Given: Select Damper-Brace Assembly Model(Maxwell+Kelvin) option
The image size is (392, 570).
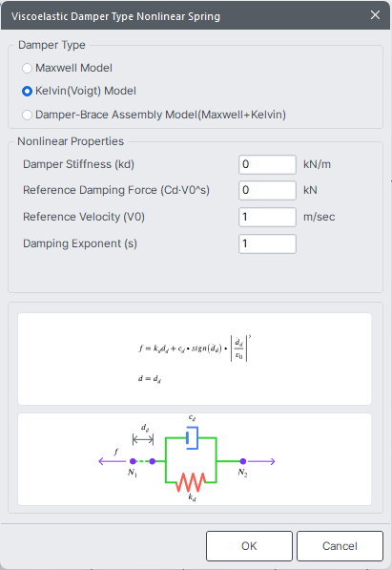Looking at the screenshot, I should click(x=28, y=115).
